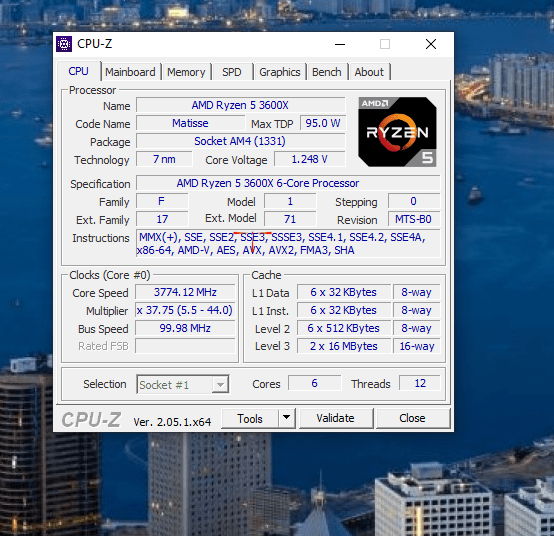Click the Family value F

tap(162, 201)
